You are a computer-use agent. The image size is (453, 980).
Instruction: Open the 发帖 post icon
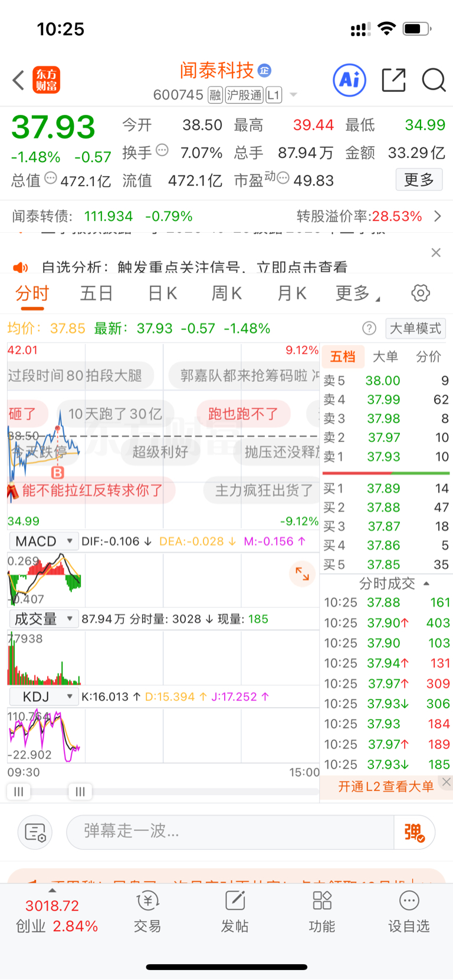click(235, 912)
